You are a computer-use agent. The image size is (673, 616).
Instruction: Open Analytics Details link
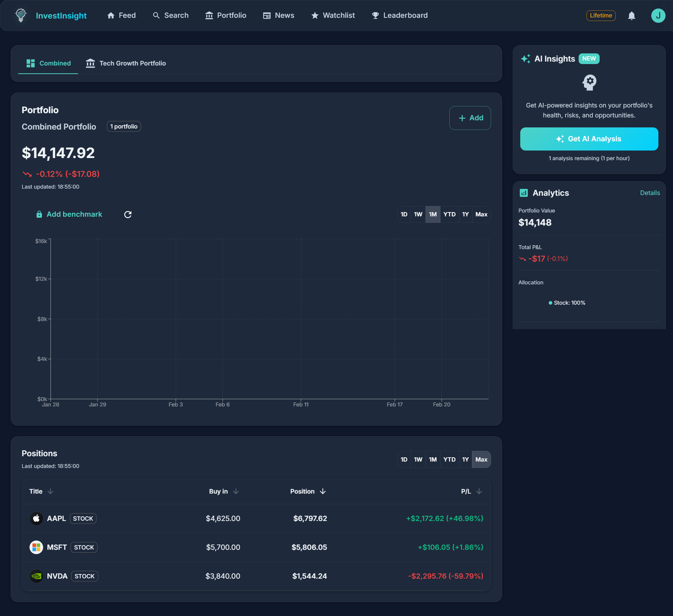650,193
